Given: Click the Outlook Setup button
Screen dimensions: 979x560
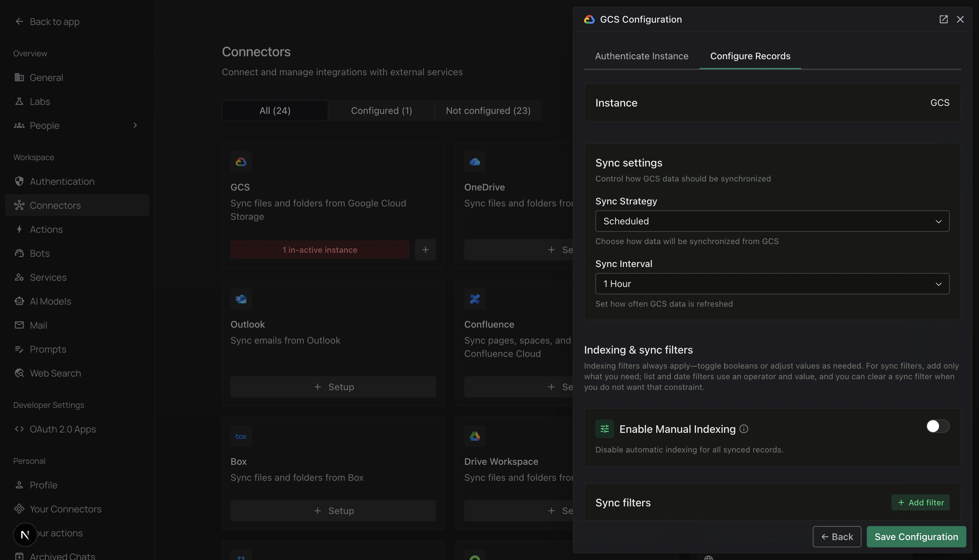Looking at the screenshot, I should coord(333,387).
